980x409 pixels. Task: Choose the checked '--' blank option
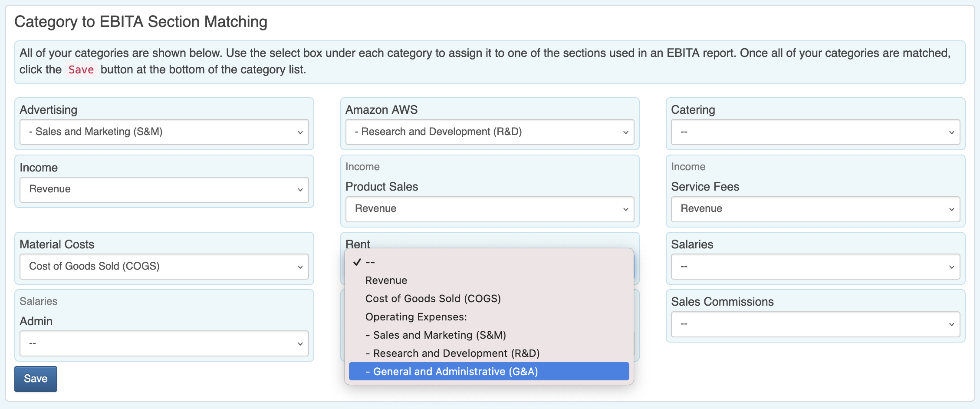(x=489, y=262)
